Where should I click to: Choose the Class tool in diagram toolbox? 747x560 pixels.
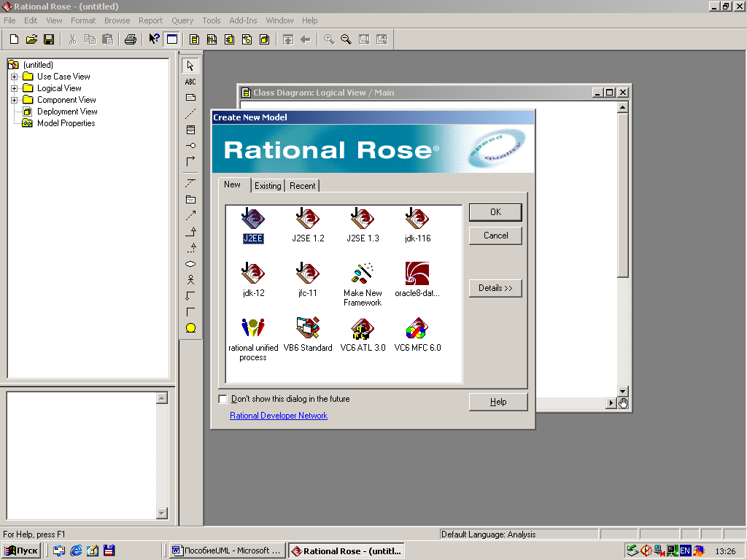pyautogui.click(x=190, y=130)
